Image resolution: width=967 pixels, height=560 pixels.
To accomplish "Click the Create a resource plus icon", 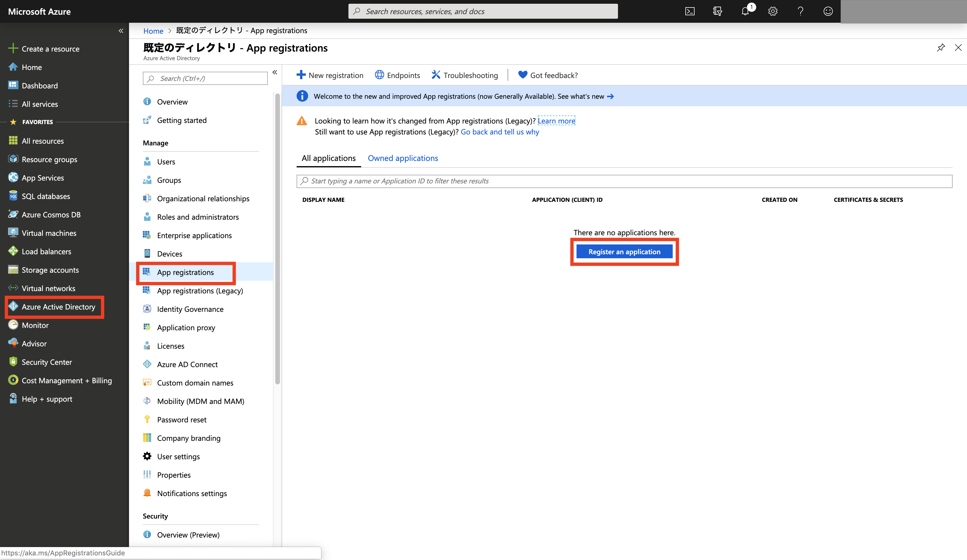I will (13, 48).
